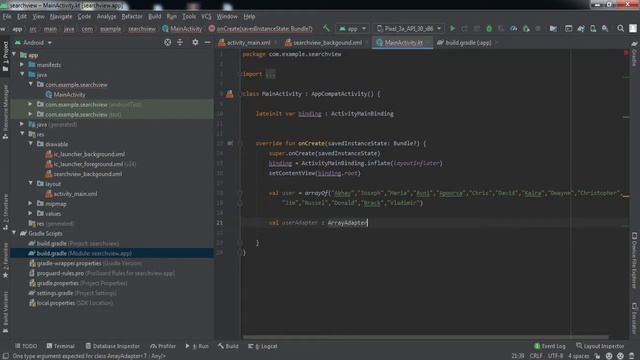This screenshot has height=360, width=640.
Task: Switch to searchview_background.xml editor tab
Action: tap(327, 42)
